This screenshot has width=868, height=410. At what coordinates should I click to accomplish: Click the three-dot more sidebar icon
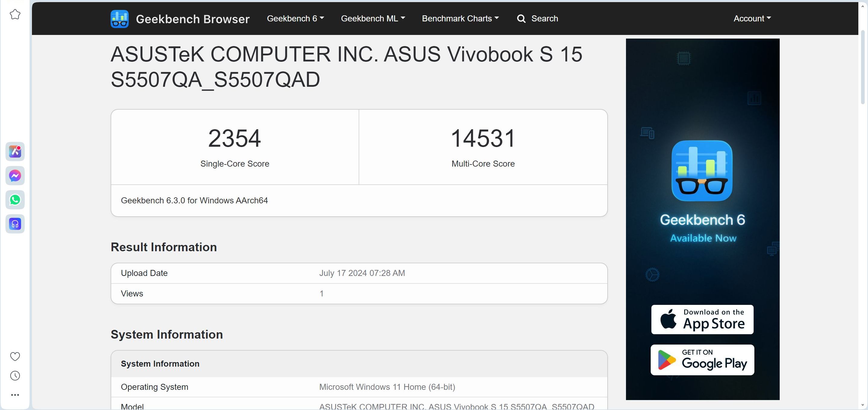(x=15, y=395)
